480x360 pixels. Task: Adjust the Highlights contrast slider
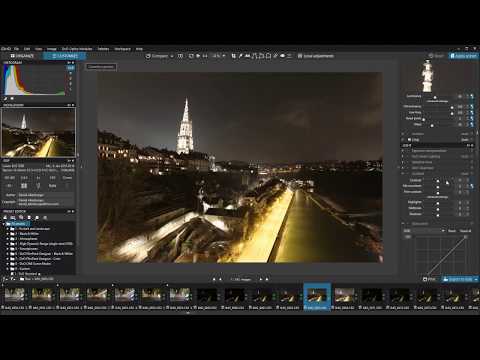pos(437,202)
